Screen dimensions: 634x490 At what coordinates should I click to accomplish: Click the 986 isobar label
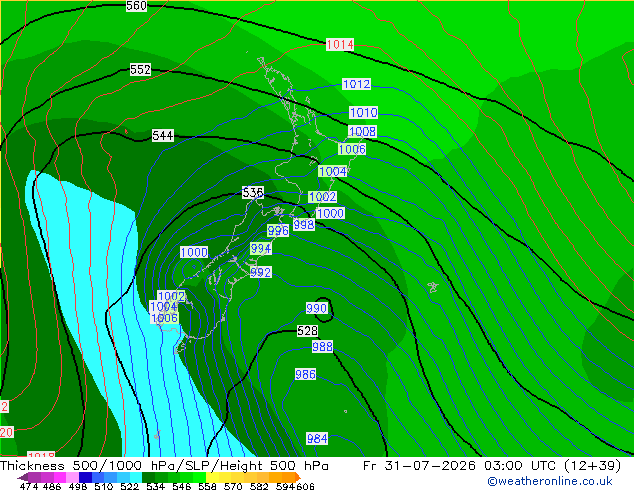click(305, 374)
